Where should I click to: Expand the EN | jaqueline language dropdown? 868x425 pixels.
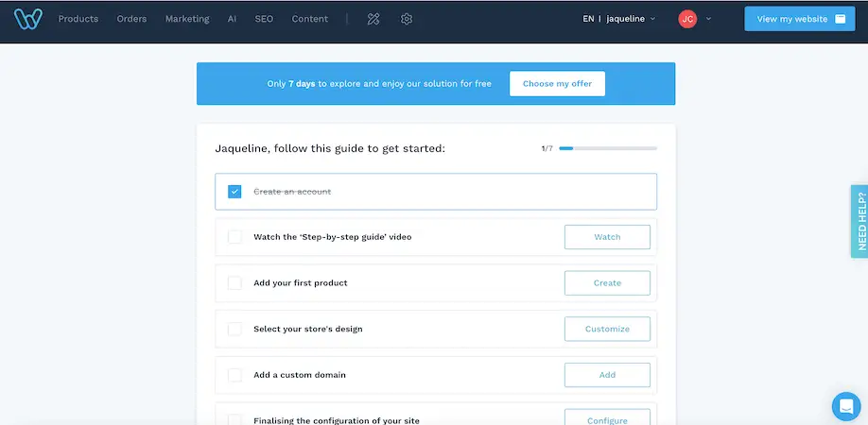tap(619, 19)
